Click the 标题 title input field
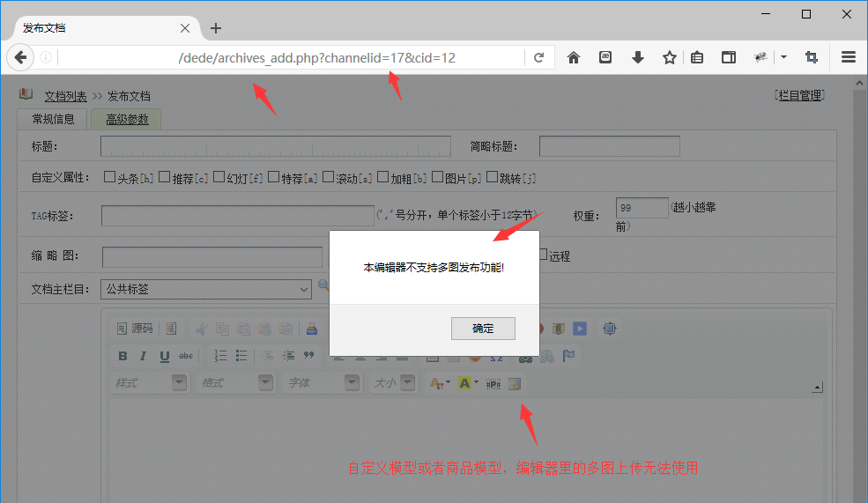The width and height of the screenshot is (868, 503). pos(275,146)
